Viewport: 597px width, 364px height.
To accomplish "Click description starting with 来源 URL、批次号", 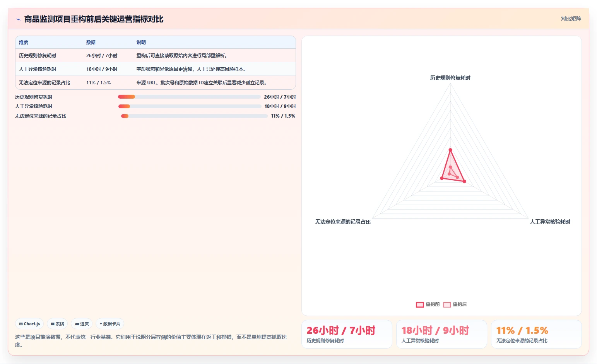I will (202, 83).
